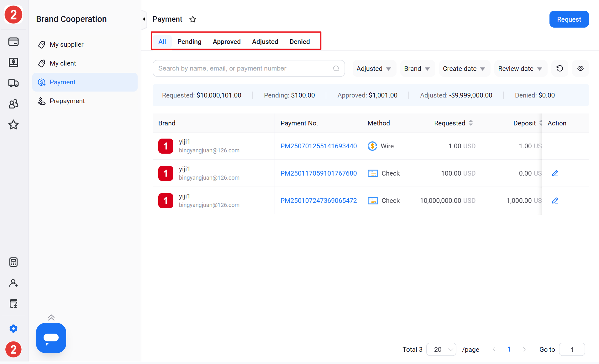
Task: Click the double chevron up above chat
Action: (x=51, y=318)
